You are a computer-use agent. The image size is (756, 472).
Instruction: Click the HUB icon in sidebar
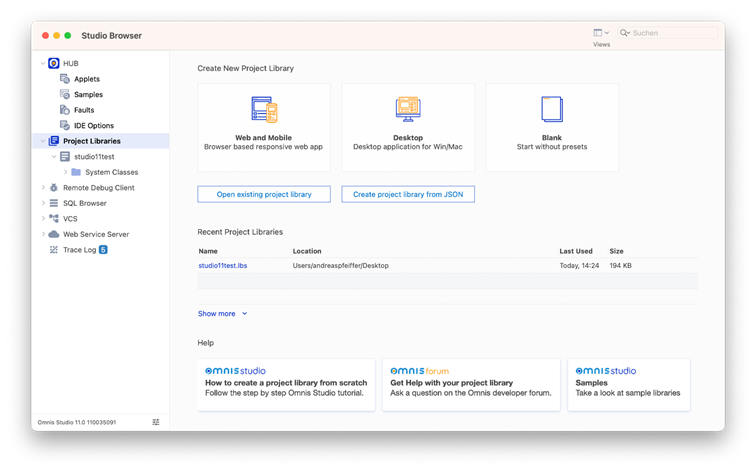(x=54, y=63)
